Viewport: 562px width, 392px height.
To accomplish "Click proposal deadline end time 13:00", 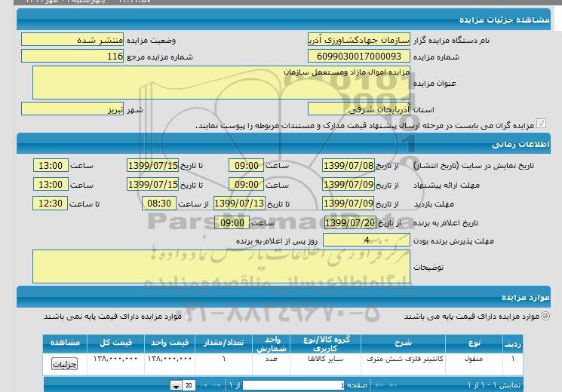I will click(x=51, y=185).
